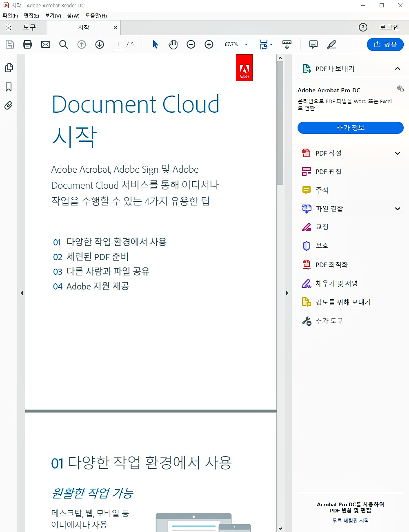Collapse left navigation pane arrow
Viewport: 409px width, 532px height.
[x=22, y=293]
